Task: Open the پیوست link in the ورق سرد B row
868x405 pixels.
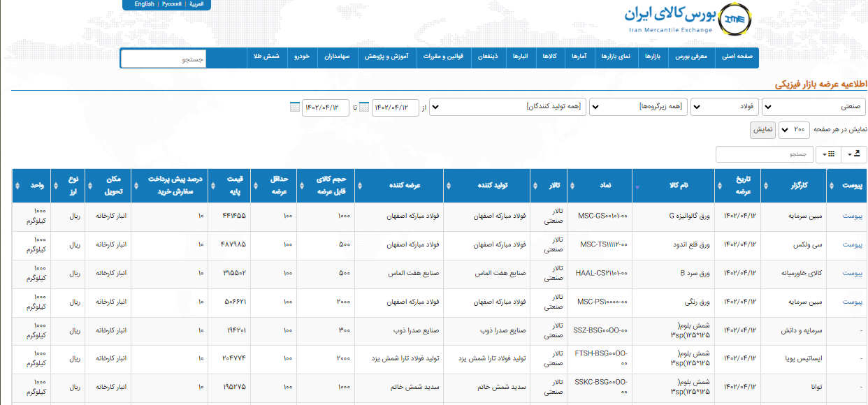Action: [853, 274]
